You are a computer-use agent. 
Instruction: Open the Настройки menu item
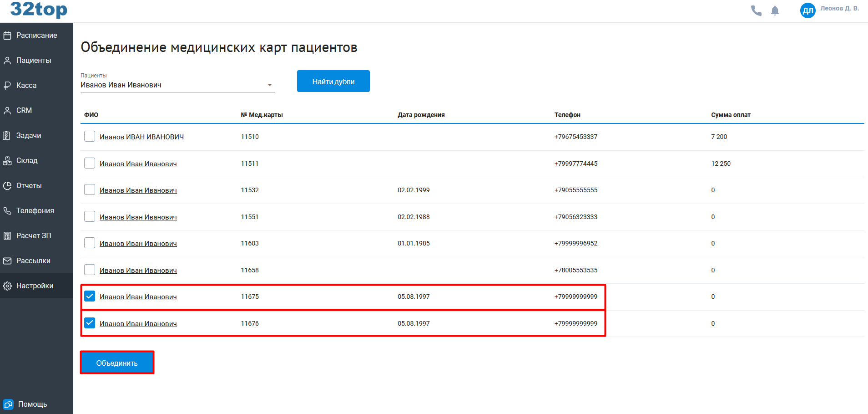[x=35, y=286]
